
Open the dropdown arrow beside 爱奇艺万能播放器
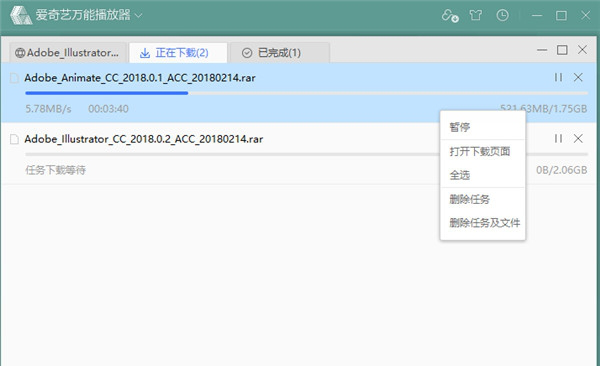click(139, 16)
